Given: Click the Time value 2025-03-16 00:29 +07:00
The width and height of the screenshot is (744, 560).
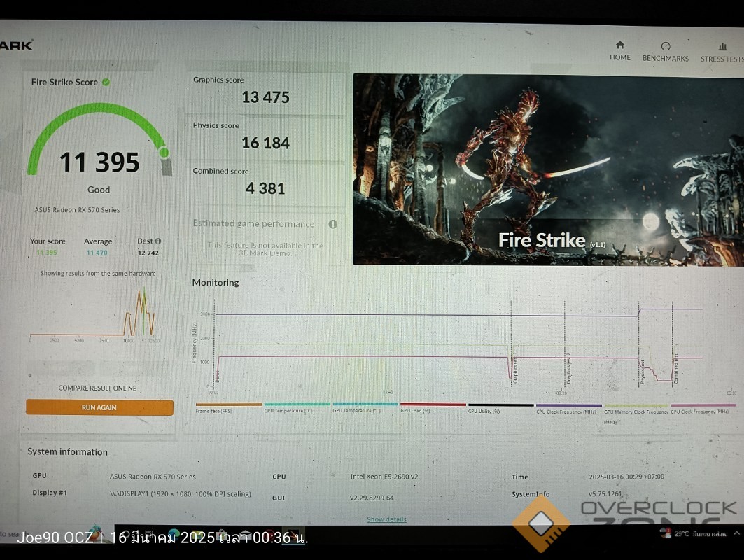Looking at the screenshot, I should tap(626, 477).
